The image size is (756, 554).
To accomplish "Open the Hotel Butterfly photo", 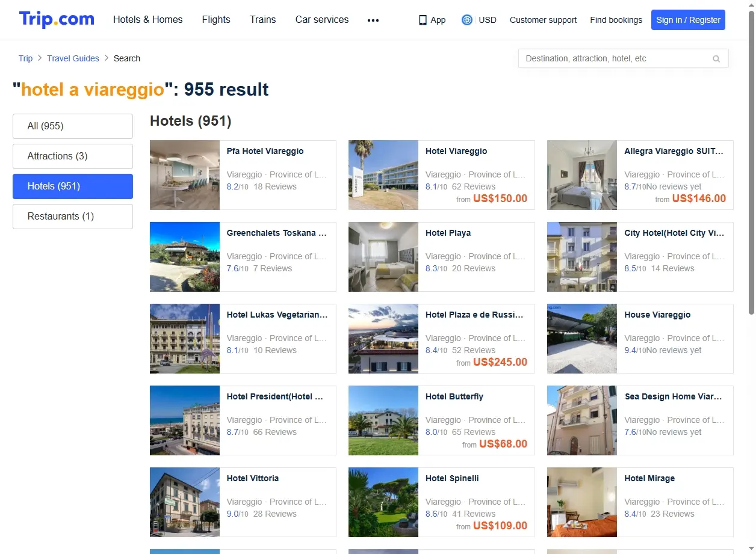I will tap(383, 420).
